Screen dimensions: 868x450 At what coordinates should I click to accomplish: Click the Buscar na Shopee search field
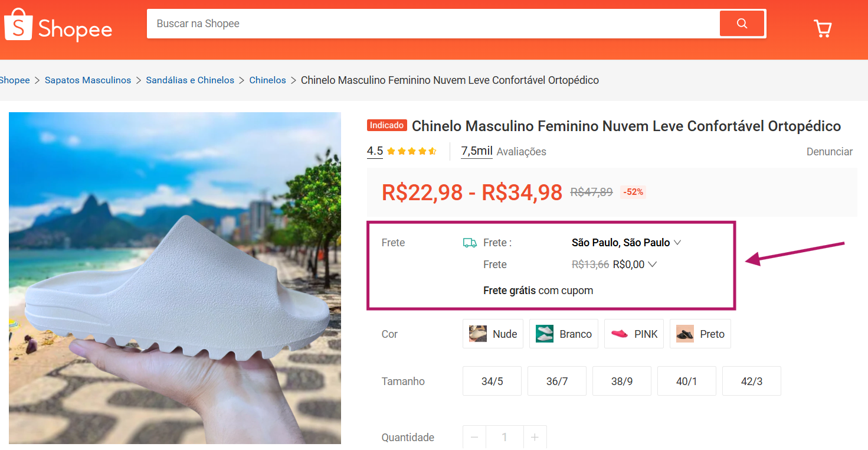(413, 23)
